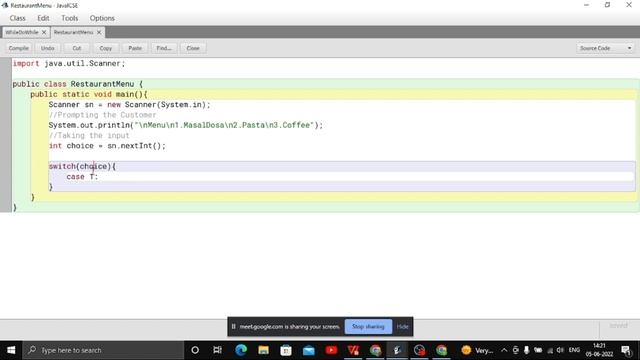Click the Copy button

point(106,48)
